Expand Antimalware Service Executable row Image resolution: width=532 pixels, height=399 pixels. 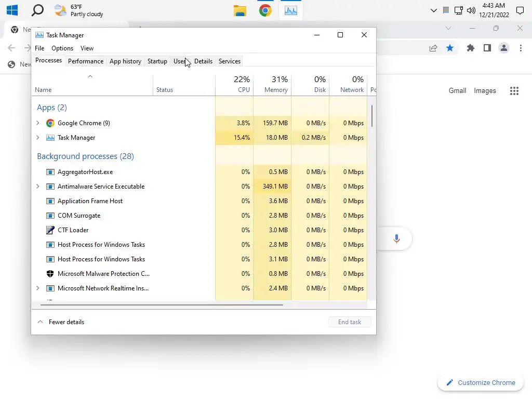(37, 187)
